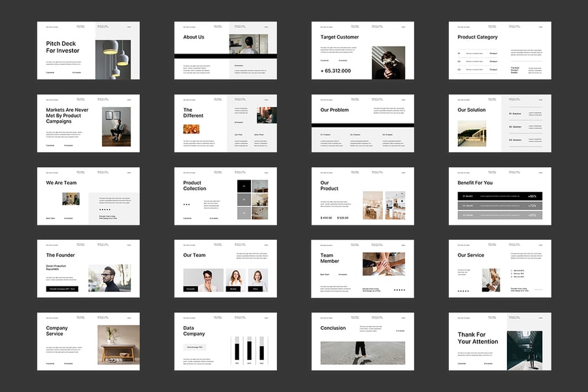Select the Markets Are Never Met slide

88,123
